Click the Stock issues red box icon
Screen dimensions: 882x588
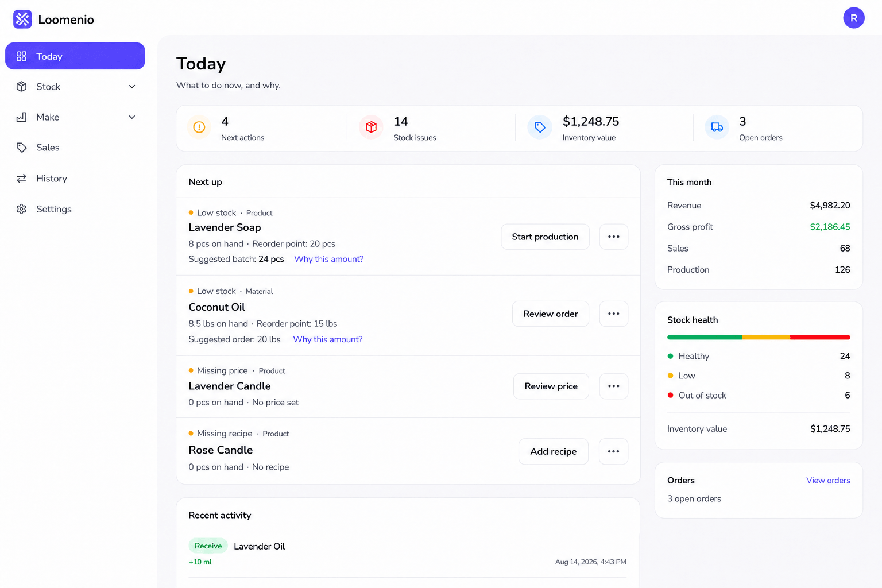371,127
